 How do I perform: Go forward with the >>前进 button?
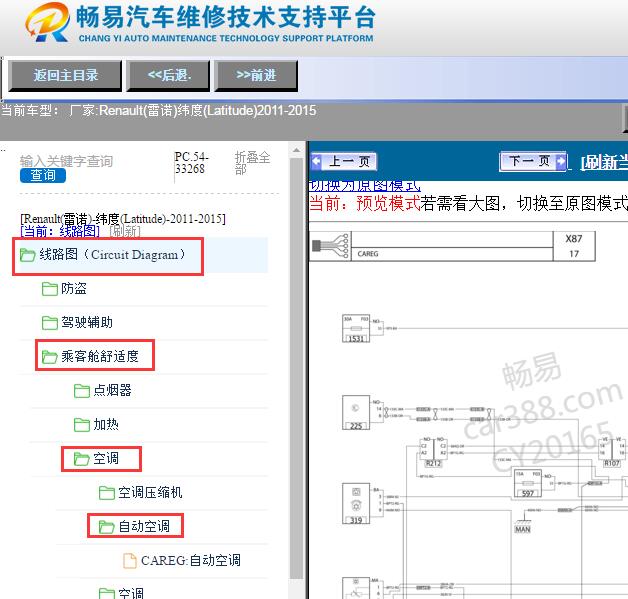click(x=256, y=76)
